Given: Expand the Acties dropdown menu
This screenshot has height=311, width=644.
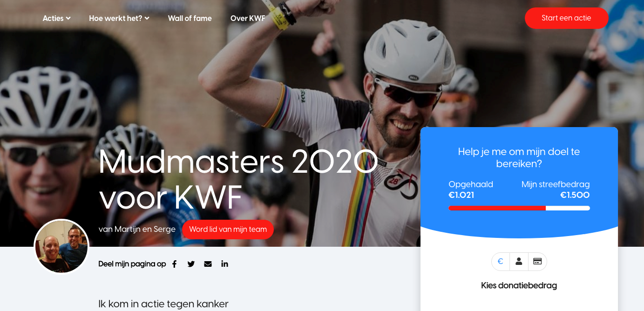Looking at the screenshot, I should click(x=56, y=18).
